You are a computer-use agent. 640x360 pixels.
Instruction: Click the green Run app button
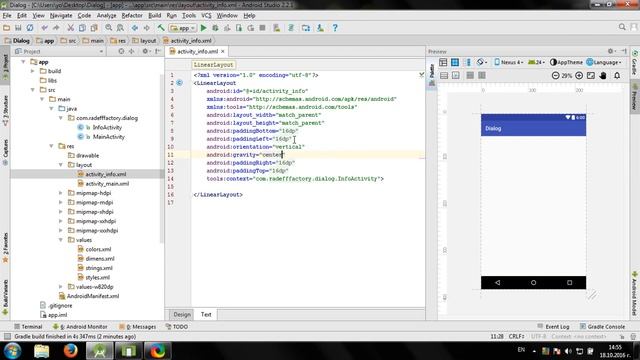coord(203,28)
